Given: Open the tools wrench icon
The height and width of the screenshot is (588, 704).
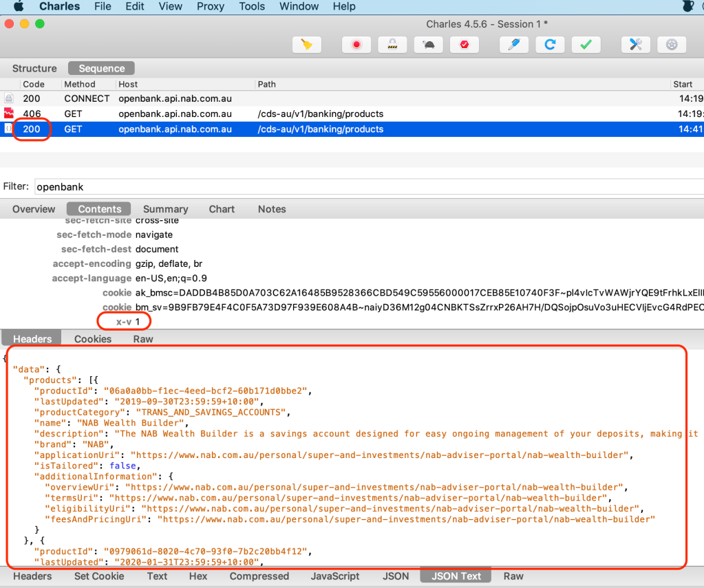Looking at the screenshot, I should pos(635,45).
